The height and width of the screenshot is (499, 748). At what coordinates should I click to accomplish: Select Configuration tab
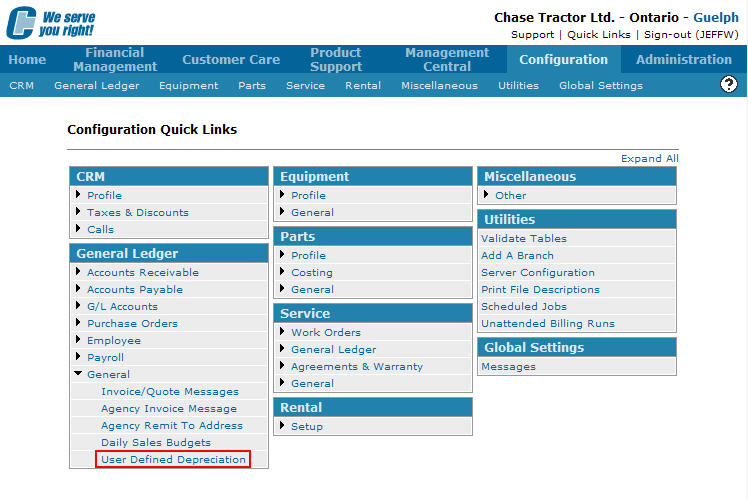pos(563,59)
